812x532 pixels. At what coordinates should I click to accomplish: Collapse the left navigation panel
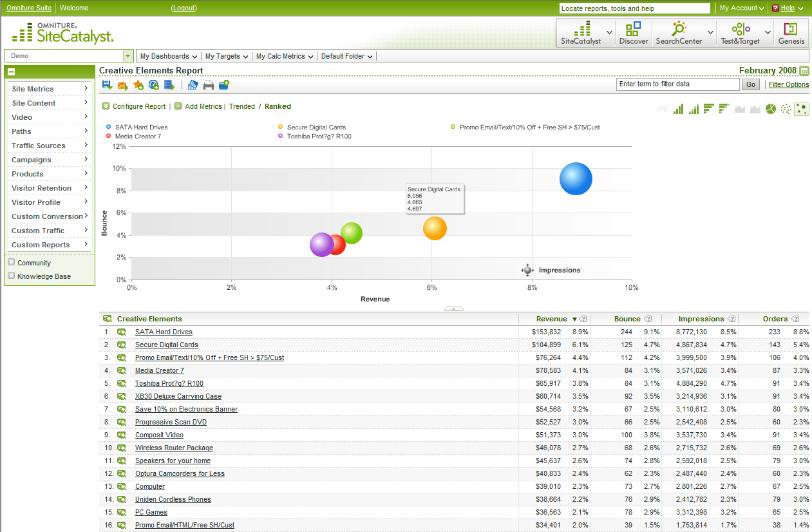[12, 72]
